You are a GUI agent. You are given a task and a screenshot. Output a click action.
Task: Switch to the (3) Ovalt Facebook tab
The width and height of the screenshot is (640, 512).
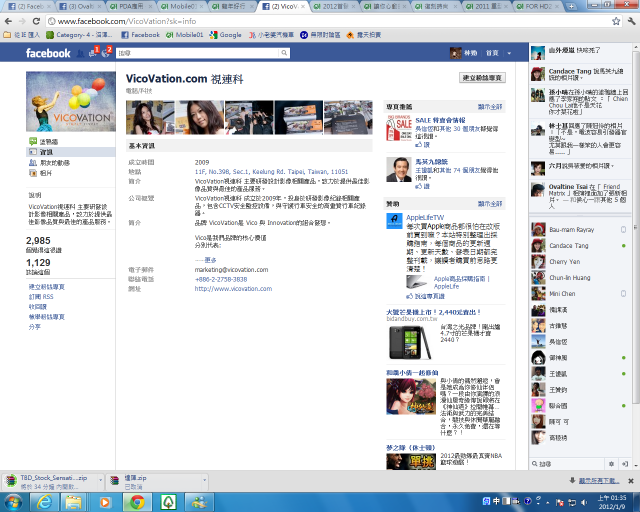click(80, 7)
